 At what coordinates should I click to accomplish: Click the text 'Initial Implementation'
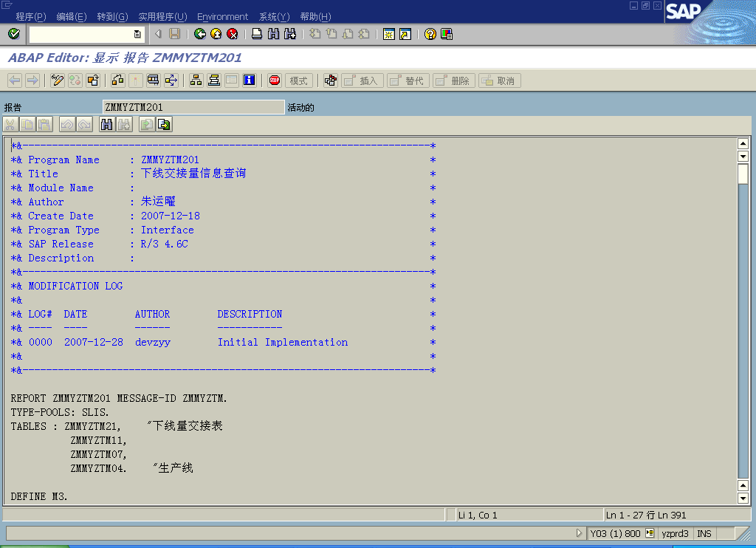283,342
